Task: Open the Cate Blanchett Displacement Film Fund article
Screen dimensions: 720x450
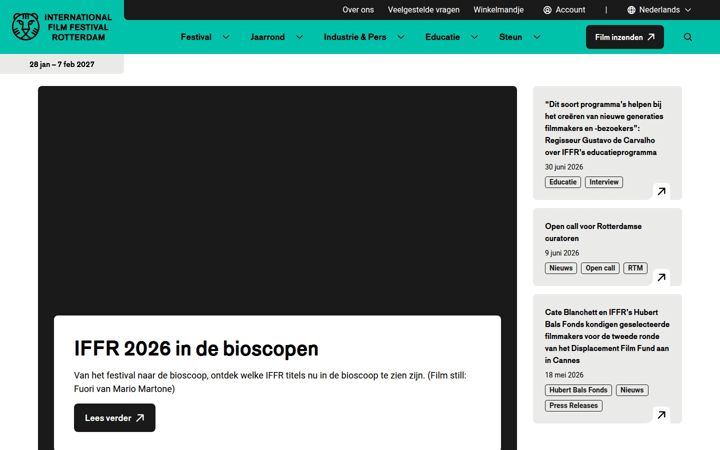Action: point(607,336)
